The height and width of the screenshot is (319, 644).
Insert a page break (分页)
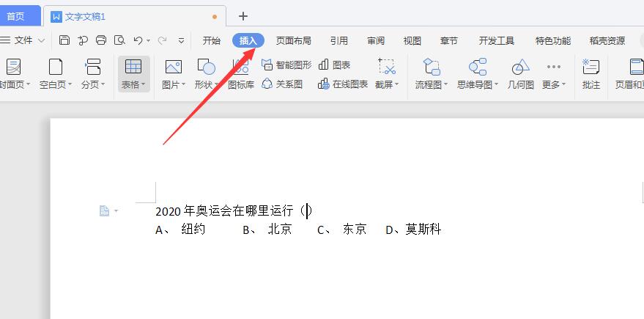coord(93,73)
